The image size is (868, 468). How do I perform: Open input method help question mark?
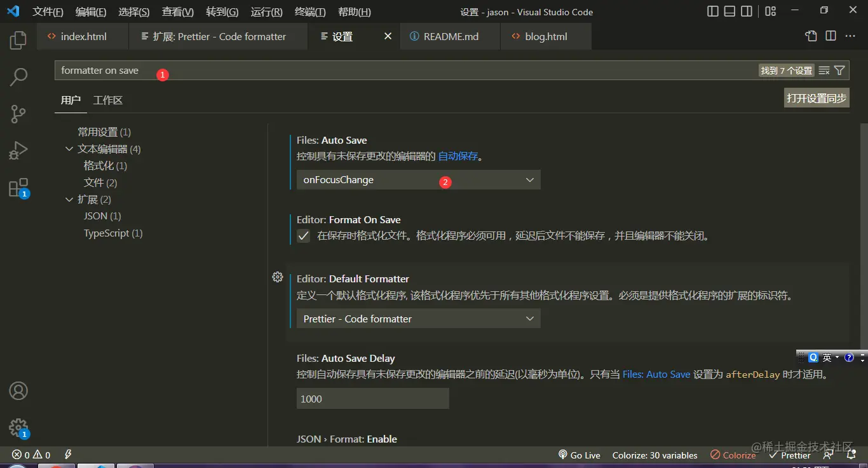click(849, 357)
